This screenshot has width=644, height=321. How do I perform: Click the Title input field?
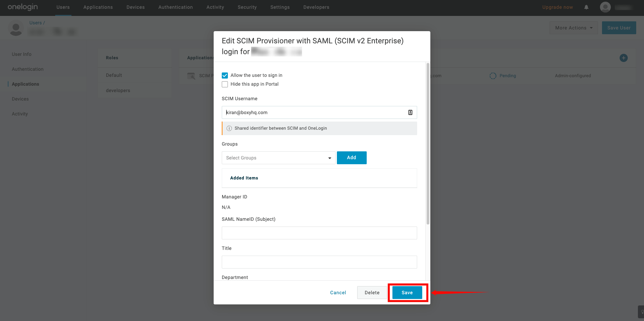319,262
